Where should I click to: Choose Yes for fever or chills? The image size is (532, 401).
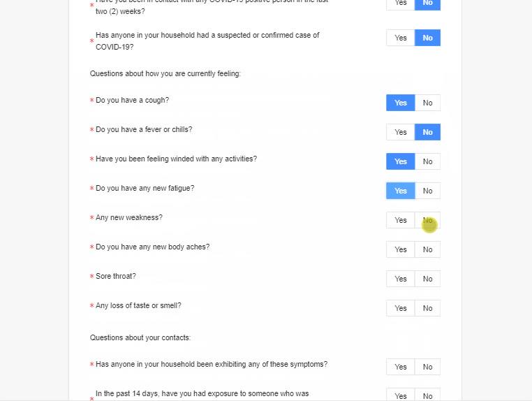click(x=400, y=132)
